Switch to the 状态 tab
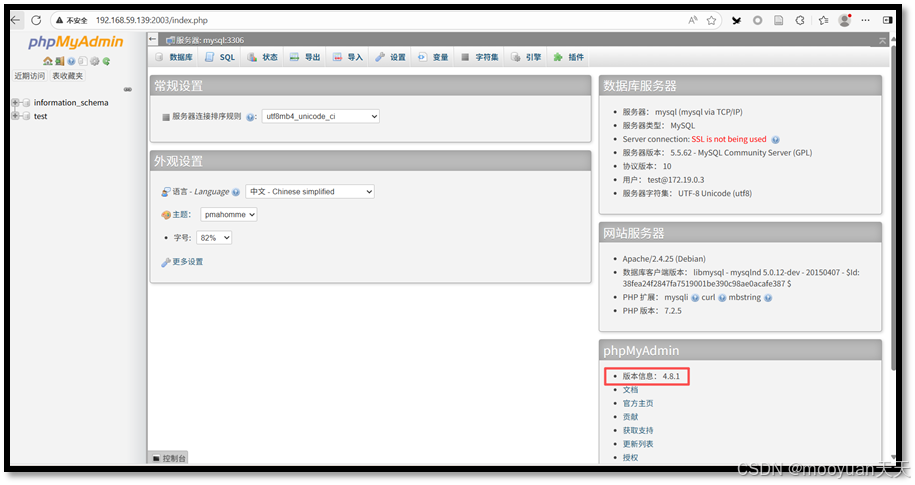 (263, 57)
